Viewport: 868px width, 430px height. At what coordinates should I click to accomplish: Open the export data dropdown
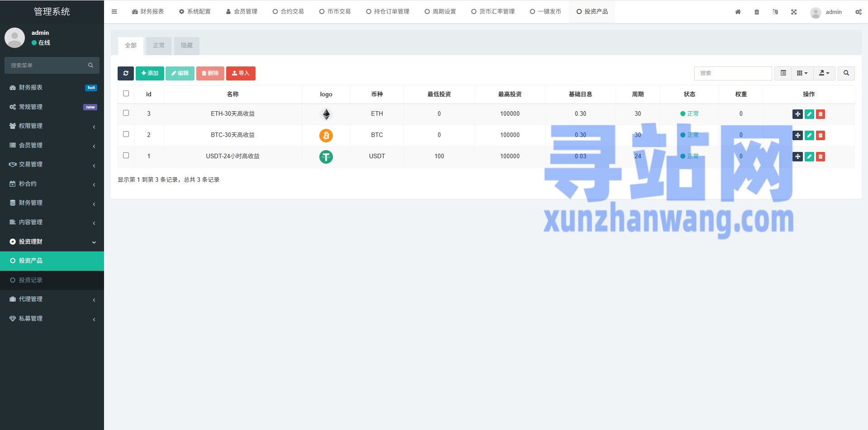824,73
